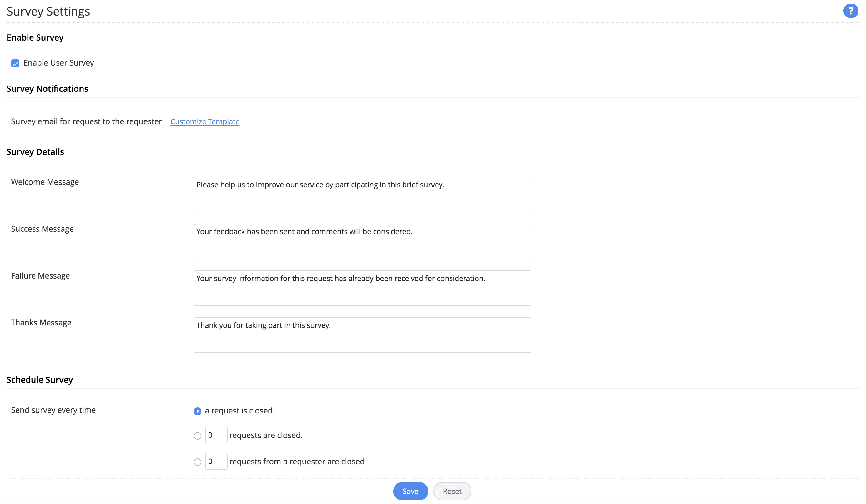The height and width of the screenshot is (504, 866).
Task: Open the help question mark icon
Action: (x=850, y=11)
